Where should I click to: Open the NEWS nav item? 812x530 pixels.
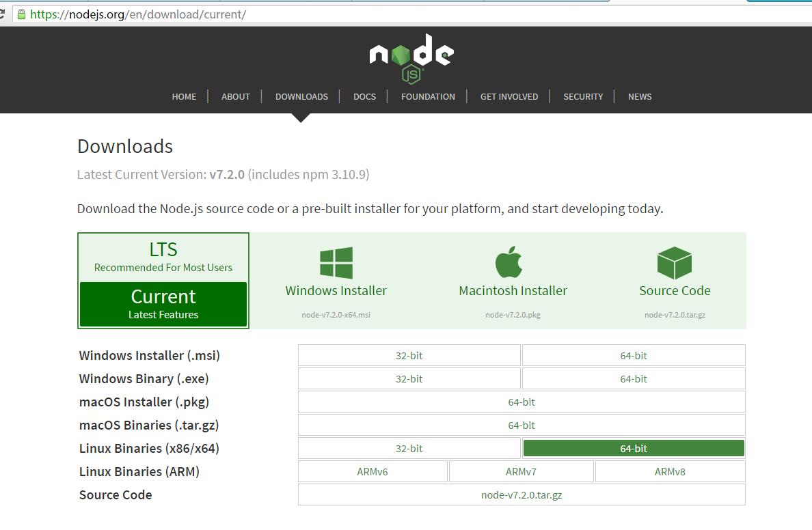pyautogui.click(x=640, y=97)
